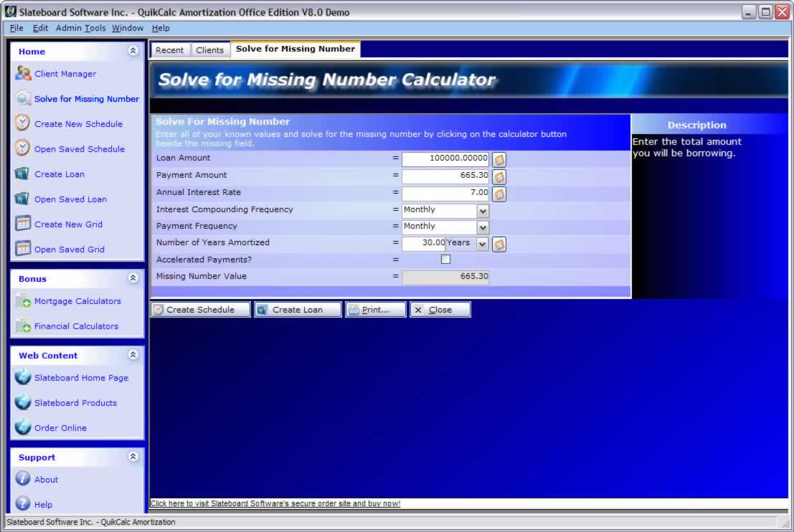Collapse the Home sidebar panel
The height and width of the screenshot is (532, 794).
133,51
